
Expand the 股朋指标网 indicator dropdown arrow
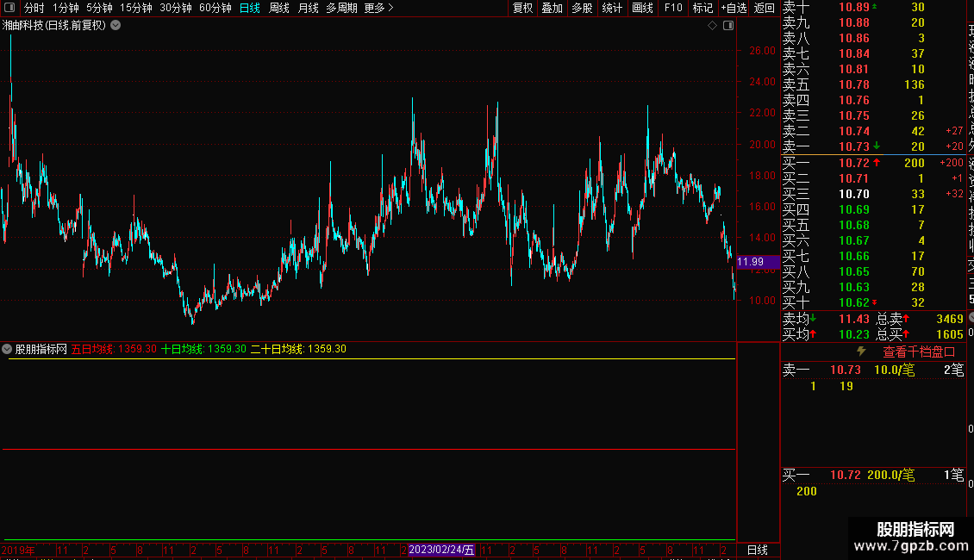click(x=7, y=349)
